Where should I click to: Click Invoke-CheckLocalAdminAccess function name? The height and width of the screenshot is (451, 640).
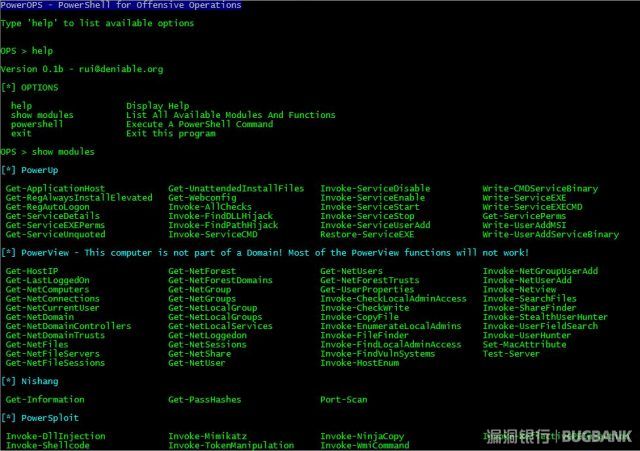[393, 299]
